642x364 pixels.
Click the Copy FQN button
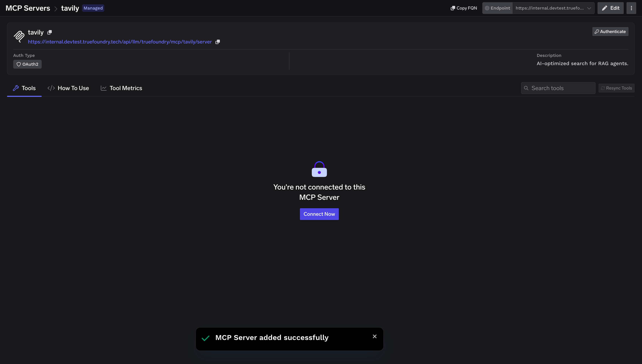464,8
